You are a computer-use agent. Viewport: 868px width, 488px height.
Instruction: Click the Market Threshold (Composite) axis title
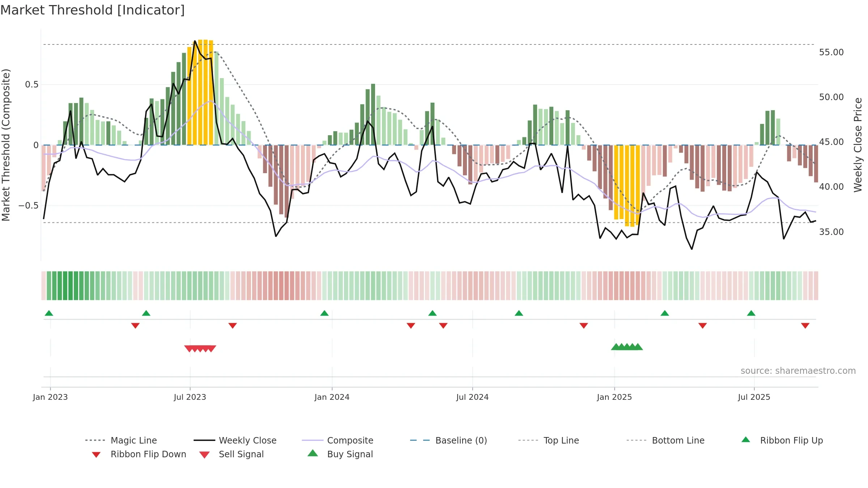pos(6,145)
